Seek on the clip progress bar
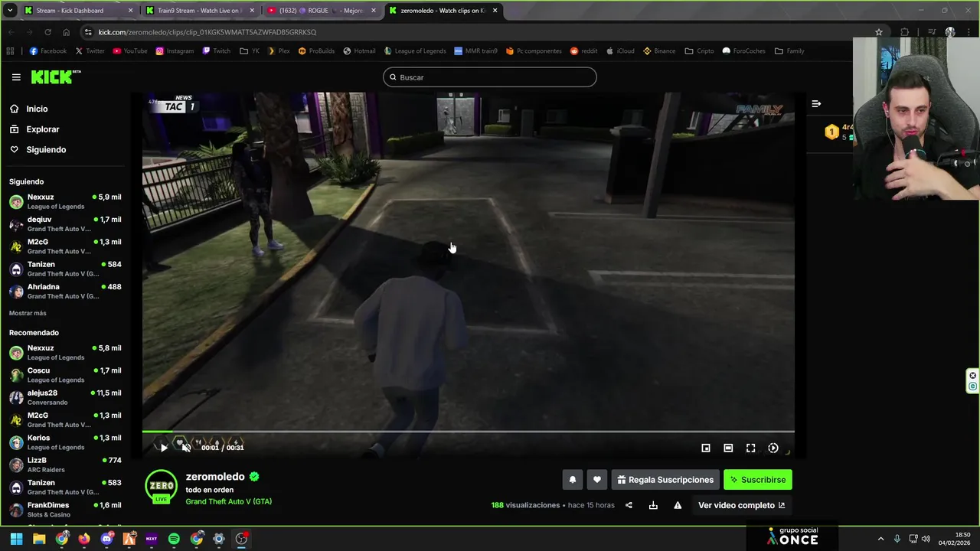 [x=468, y=432]
